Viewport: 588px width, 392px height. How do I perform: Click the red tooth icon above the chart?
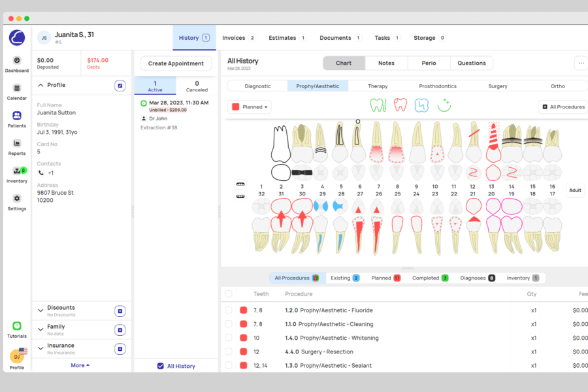[x=399, y=105]
